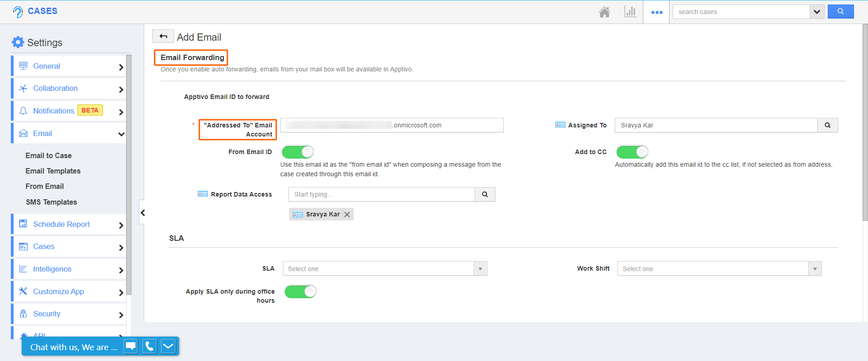Remove Sravya Kar from Report Data Access
Image resolution: width=868 pixels, height=361 pixels.
[x=347, y=215]
